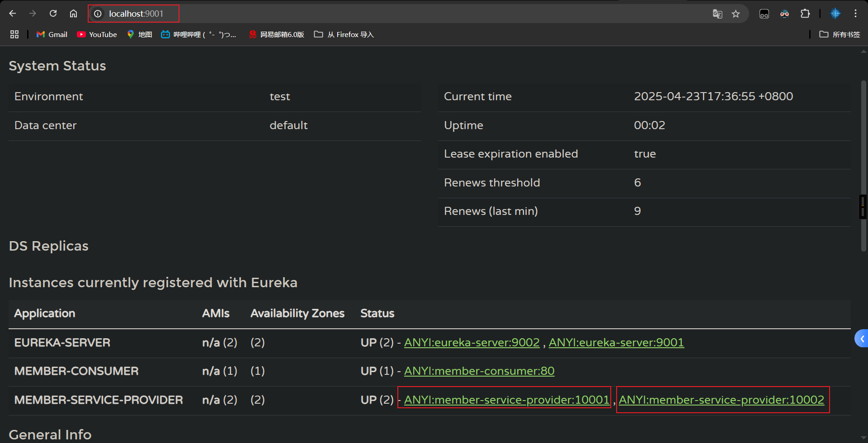Expand the '所有书签' all bookmarks folder

pyautogui.click(x=840, y=34)
